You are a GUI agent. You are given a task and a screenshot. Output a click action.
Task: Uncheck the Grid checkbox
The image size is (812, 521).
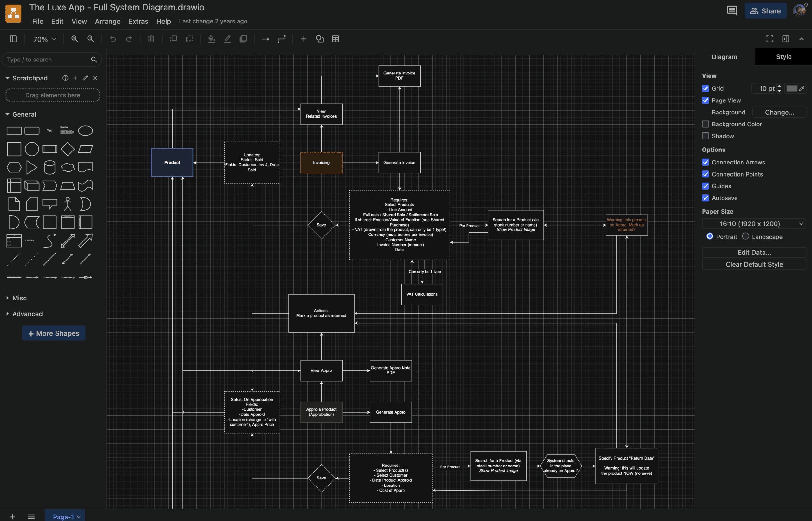coord(705,88)
